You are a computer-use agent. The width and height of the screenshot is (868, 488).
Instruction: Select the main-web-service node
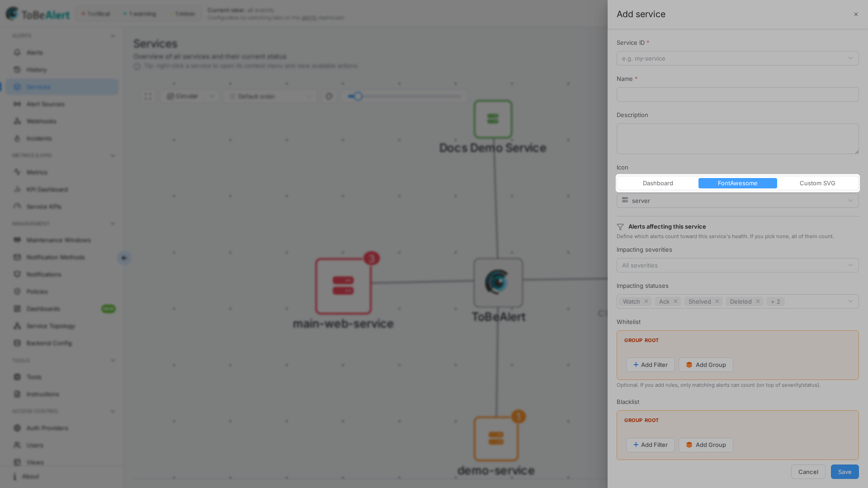pyautogui.click(x=344, y=286)
